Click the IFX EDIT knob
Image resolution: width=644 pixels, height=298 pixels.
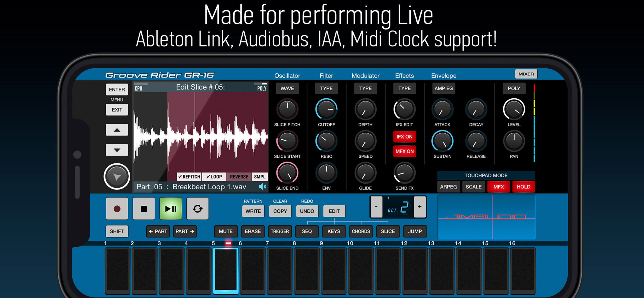[x=404, y=109]
